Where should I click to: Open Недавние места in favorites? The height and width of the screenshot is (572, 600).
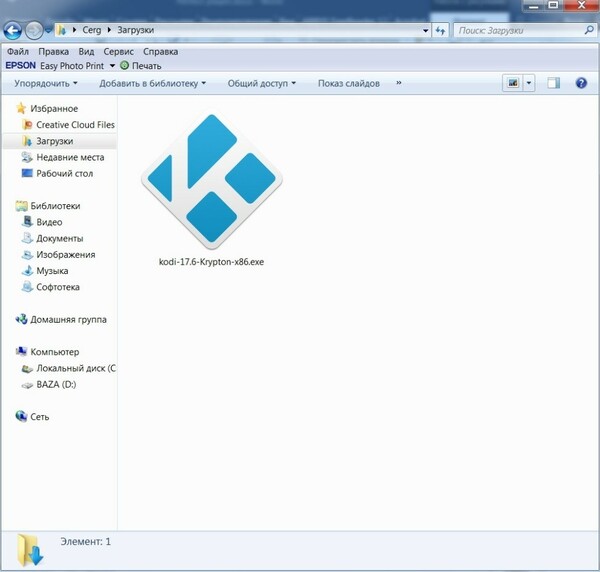tap(70, 157)
